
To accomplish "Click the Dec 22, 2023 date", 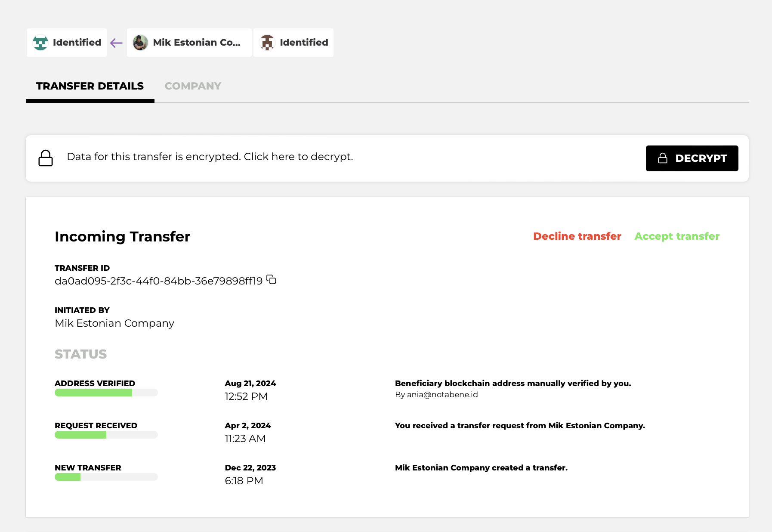I will pyautogui.click(x=250, y=468).
